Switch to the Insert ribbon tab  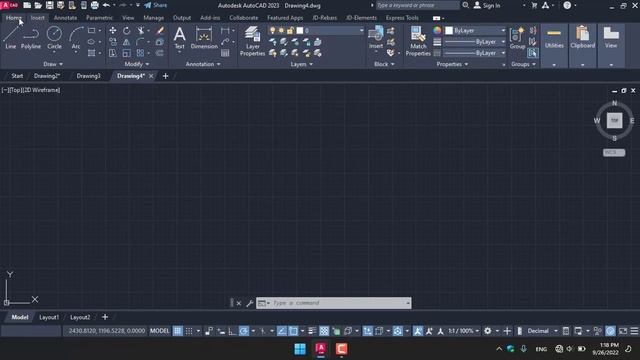tap(38, 18)
